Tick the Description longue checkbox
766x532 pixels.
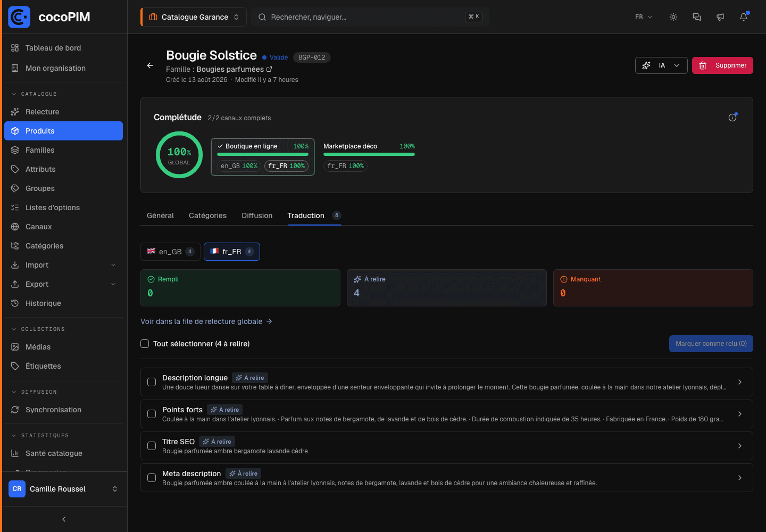pyautogui.click(x=152, y=382)
